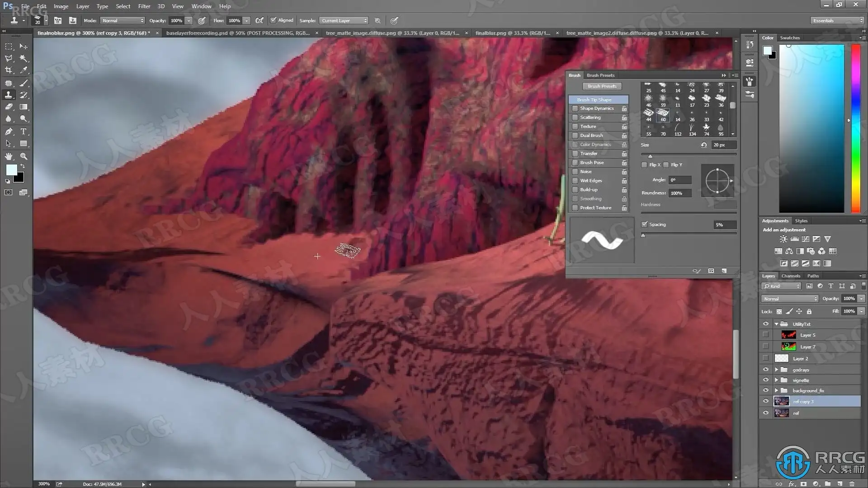The width and height of the screenshot is (868, 488).
Task: Select the Crop tool
Action: 9,70
